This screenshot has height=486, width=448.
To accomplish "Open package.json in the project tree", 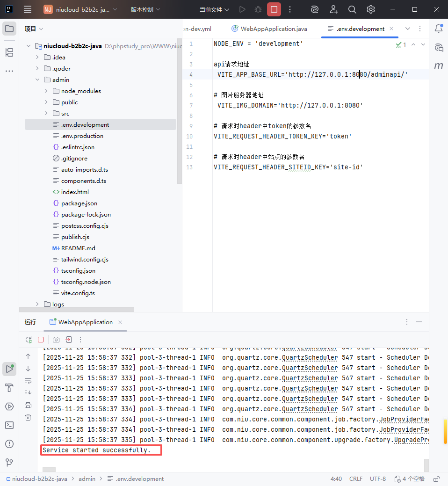I will 79,203.
